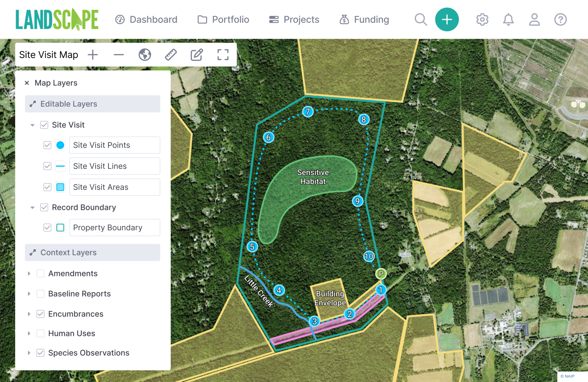Enter fullscreen map view
This screenshot has height=382, width=588.
coord(223,55)
